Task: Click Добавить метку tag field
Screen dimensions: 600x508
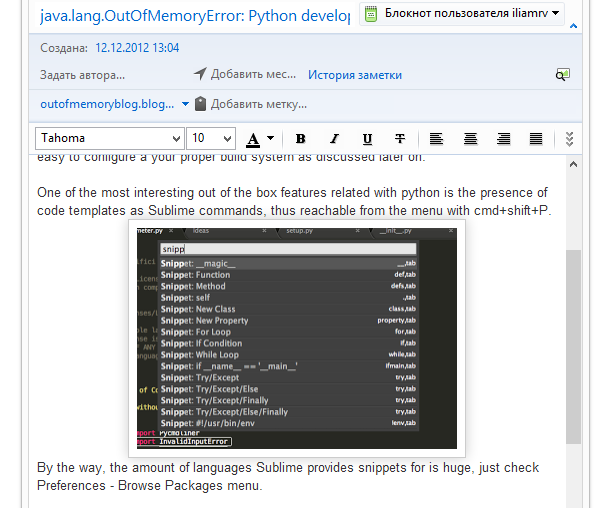Action: [x=259, y=104]
